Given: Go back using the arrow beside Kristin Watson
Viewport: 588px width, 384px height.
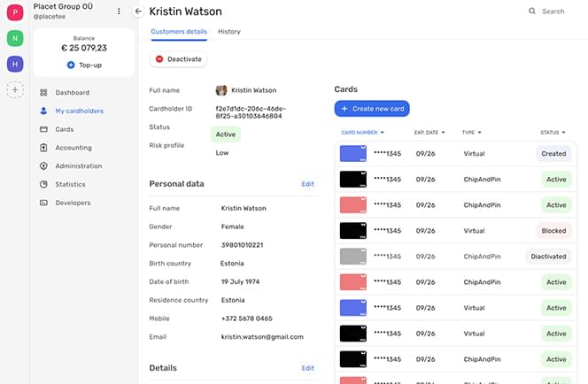Looking at the screenshot, I should coord(138,12).
